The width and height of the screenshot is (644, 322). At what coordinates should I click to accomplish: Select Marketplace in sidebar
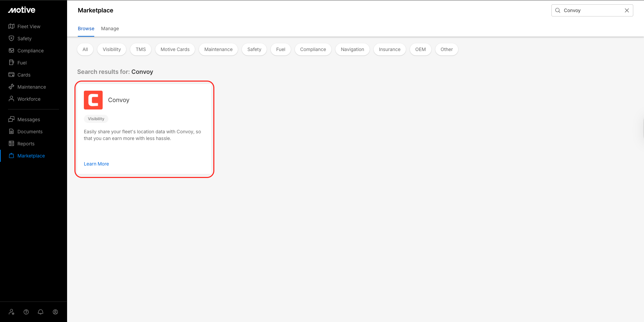[x=31, y=156]
